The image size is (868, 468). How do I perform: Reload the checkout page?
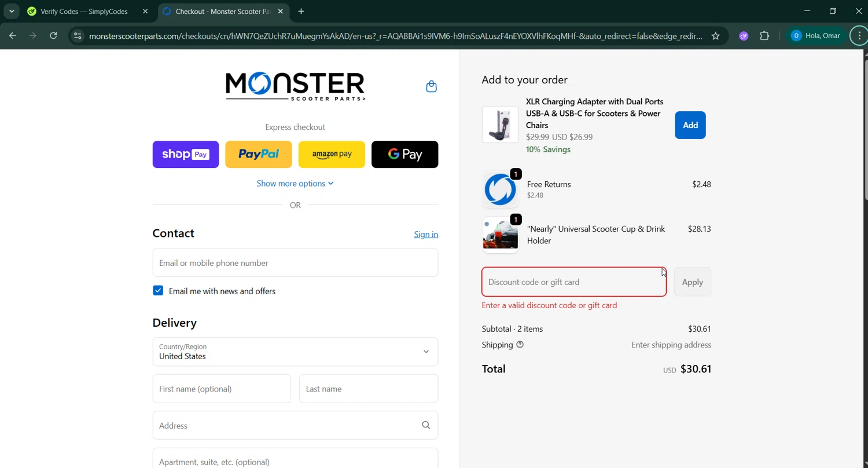click(x=53, y=36)
